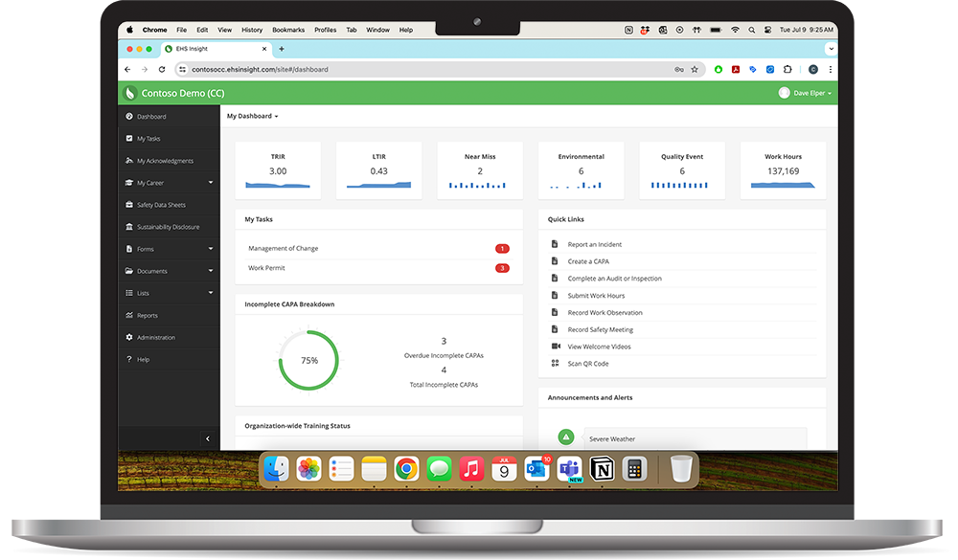Launch Finder from the Dock
This screenshot has width=958, height=560.
pos(276,469)
